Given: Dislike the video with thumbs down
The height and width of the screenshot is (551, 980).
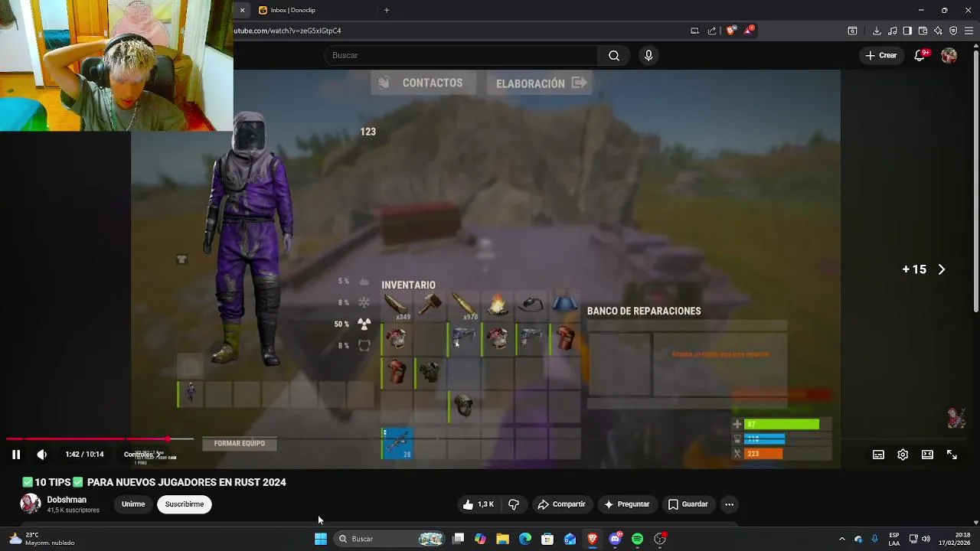Looking at the screenshot, I should coord(514,504).
